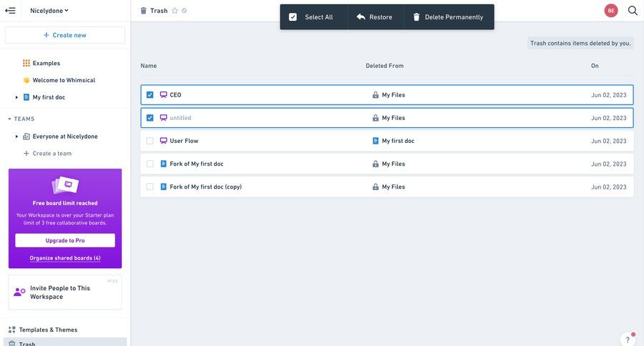Collapse the TEAMS section
Image resolution: width=644 pixels, height=346 pixels.
click(x=10, y=119)
